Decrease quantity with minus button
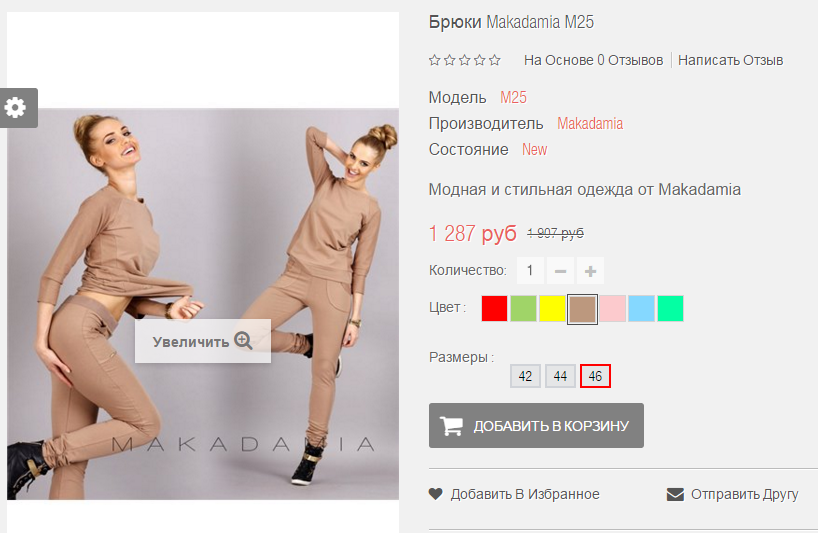This screenshot has height=533, width=818. [560, 271]
